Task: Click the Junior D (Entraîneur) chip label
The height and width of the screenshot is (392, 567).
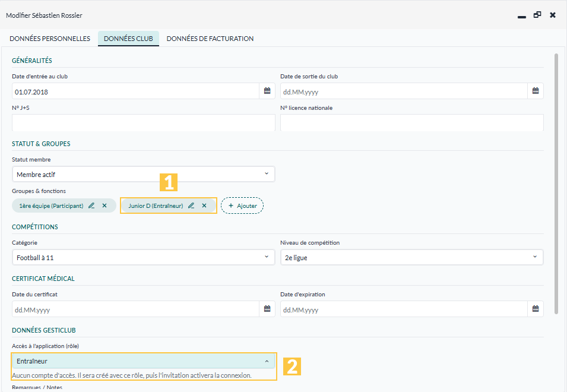Action: [156, 206]
